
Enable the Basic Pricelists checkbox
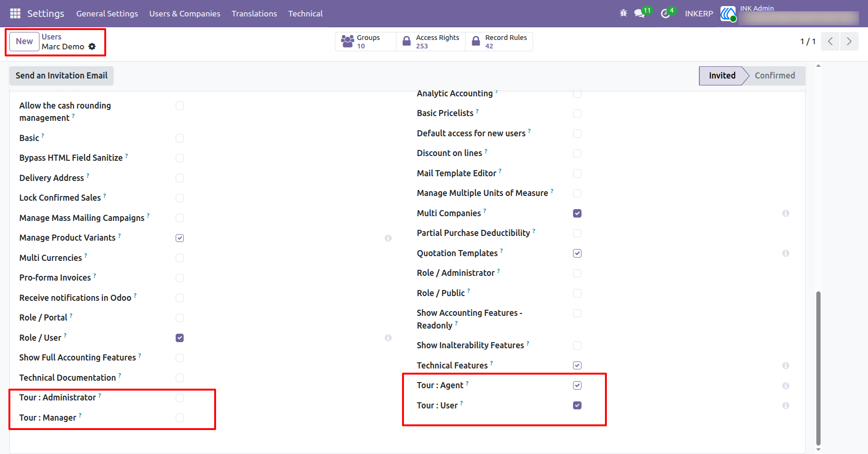(x=577, y=114)
